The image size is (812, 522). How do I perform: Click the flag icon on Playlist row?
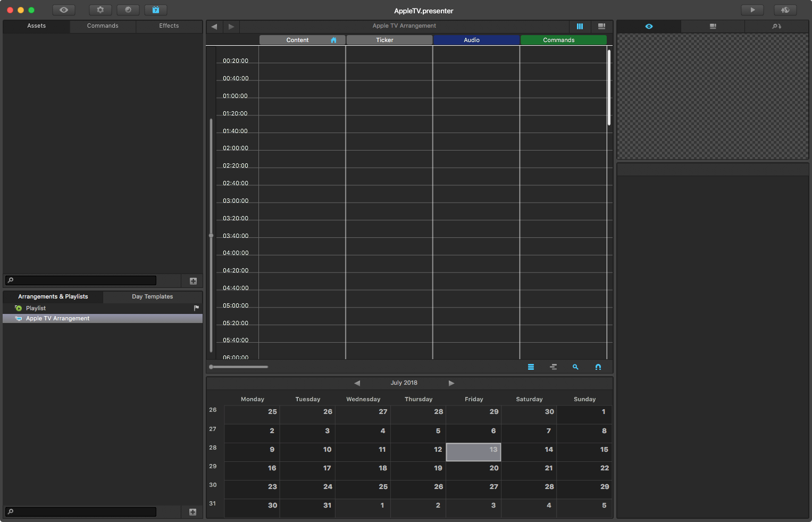coord(196,308)
